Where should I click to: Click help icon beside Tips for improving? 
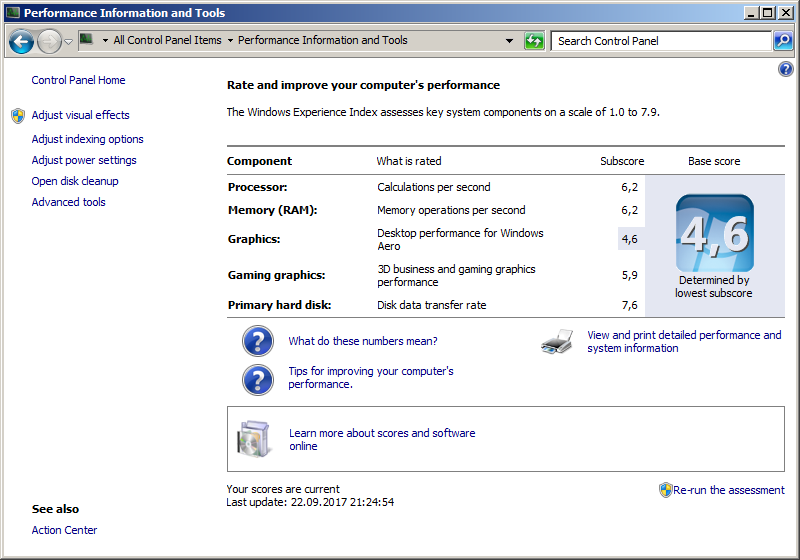[x=258, y=380]
